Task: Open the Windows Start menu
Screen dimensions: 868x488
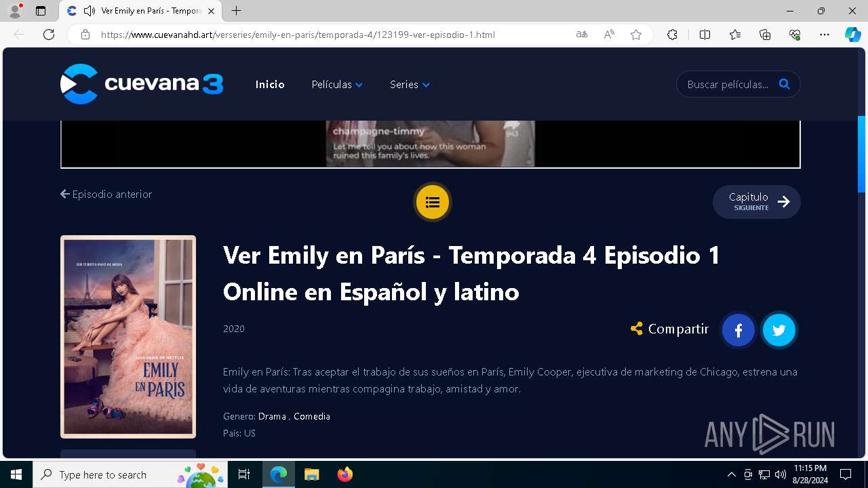Action: pos(16,474)
